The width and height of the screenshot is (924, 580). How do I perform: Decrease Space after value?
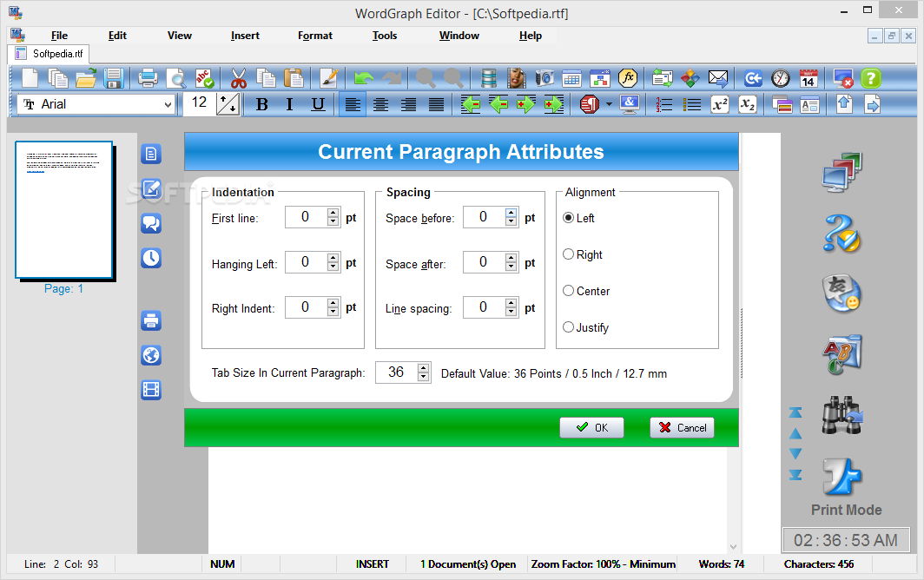pyautogui.click(x=511, y=267)
